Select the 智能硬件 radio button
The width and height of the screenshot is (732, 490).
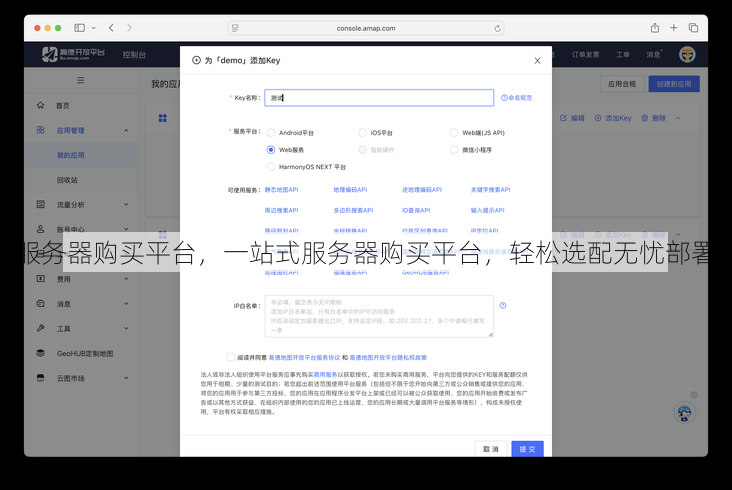click(x=362, y=150)
